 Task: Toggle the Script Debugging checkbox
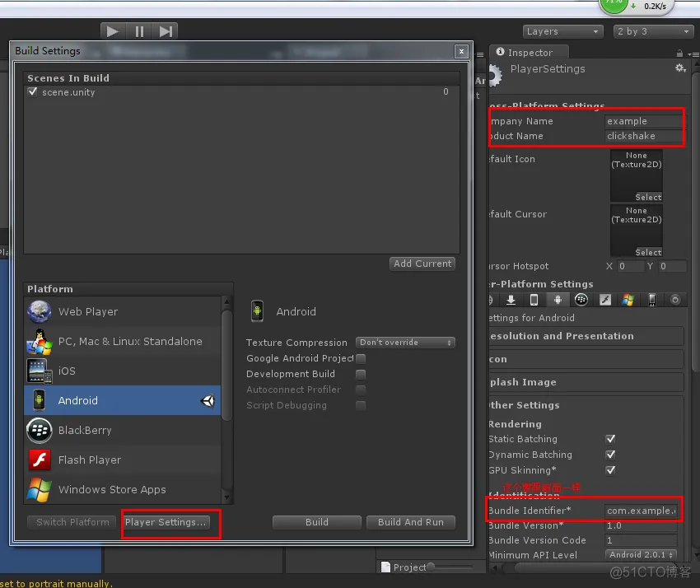pyautogui.click(x=361, y=405)
